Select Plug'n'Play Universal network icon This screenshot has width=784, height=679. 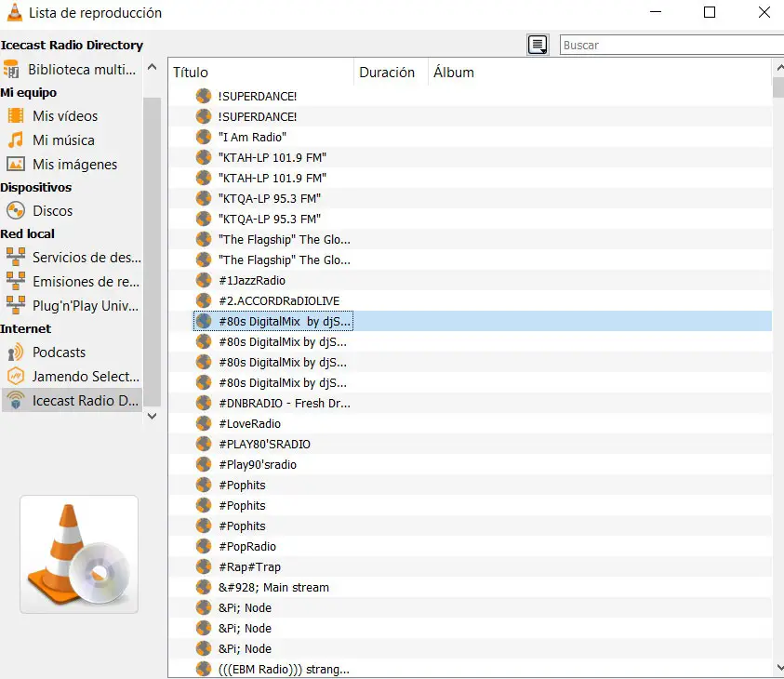[x=16, y=305]
